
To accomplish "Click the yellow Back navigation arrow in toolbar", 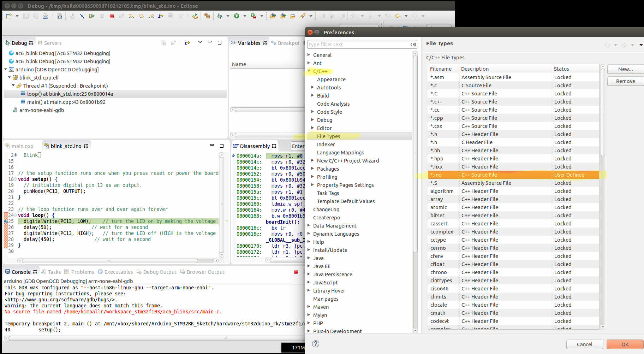I will [398, 16].
